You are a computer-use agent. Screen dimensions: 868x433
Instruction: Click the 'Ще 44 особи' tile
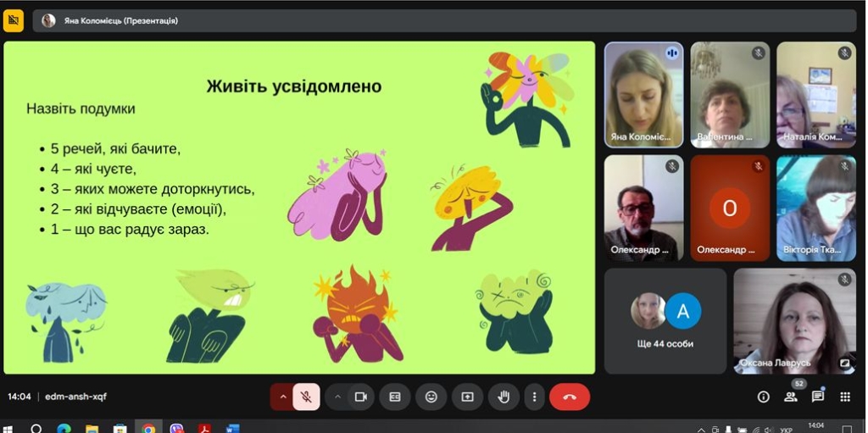[x=665, y=321]
